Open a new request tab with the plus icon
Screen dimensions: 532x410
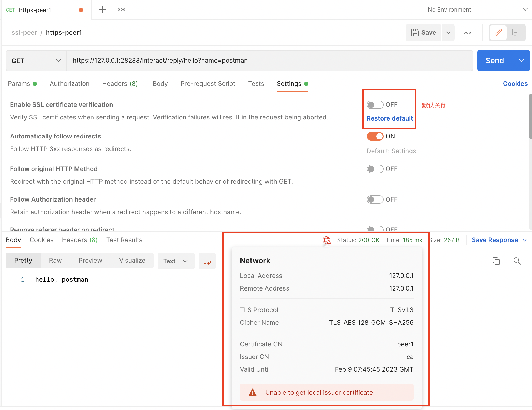pos(102,9)
